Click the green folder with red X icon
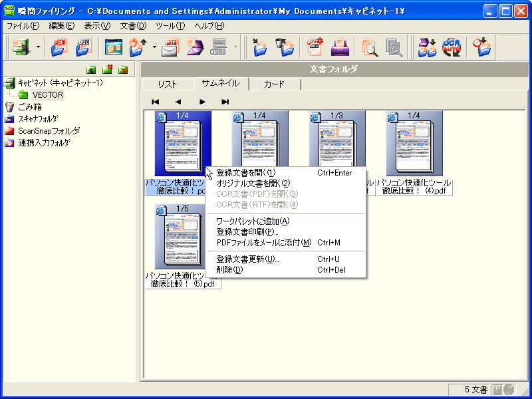Viewport: 532px width, 399px height. [123, 70]
